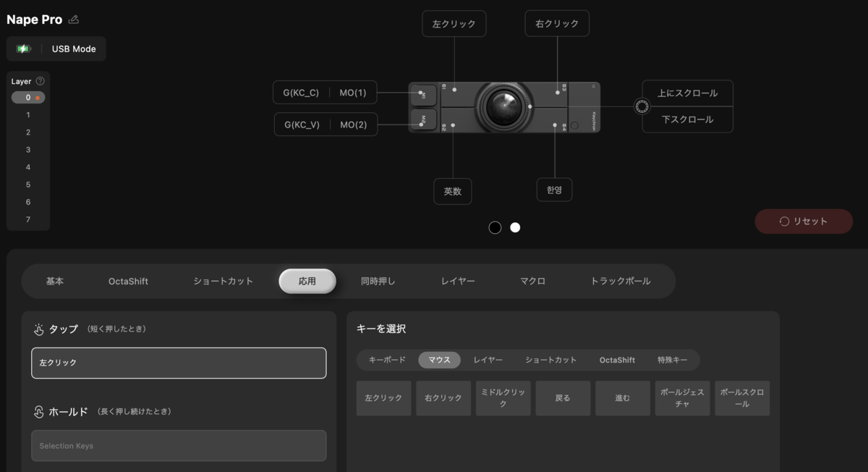Open the OctaShift main tab

pos(128,281)
